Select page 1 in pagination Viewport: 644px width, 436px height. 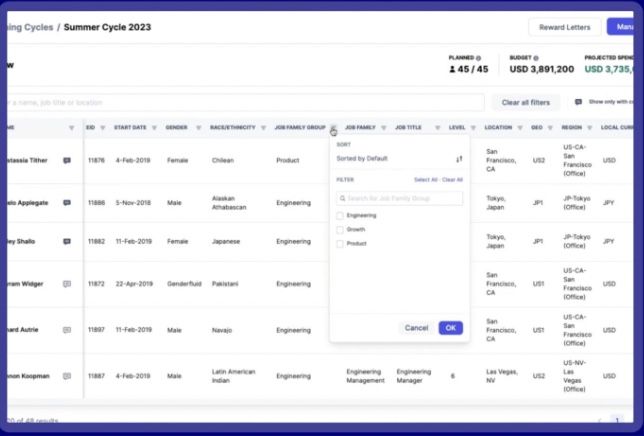(617, 420)
